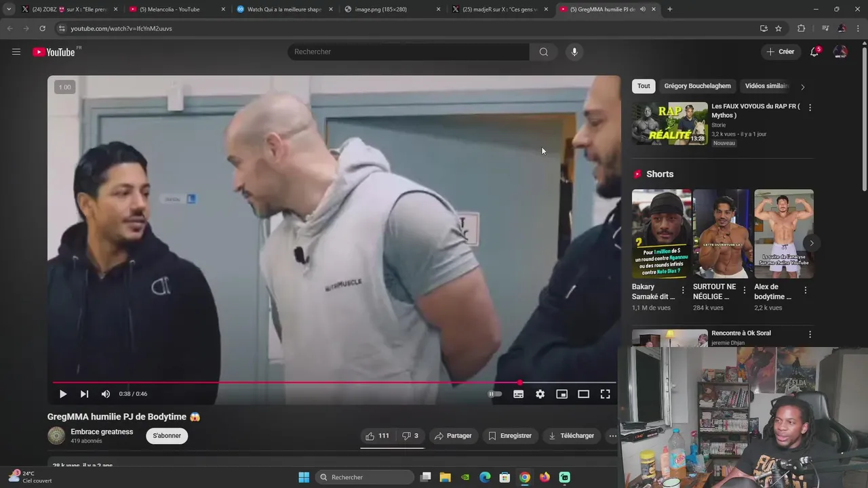Image resolution: width=868 pixels, height=488 pixels.
Task: Switch to miniplayer mode
Action: (x=561, y=394)
